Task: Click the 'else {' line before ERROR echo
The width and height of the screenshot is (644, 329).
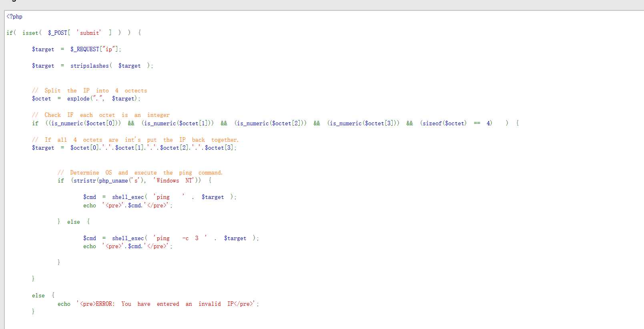Action: [43, 295]
